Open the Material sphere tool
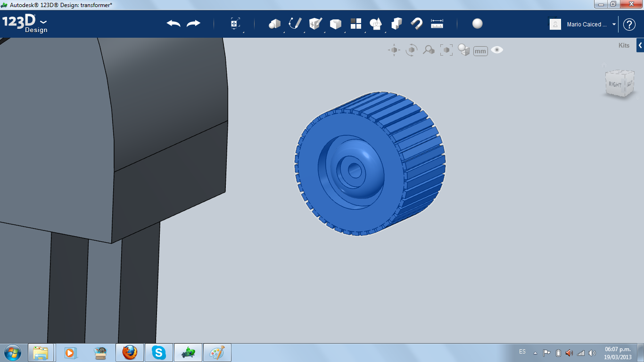The image size is (644, 362). 478,24
